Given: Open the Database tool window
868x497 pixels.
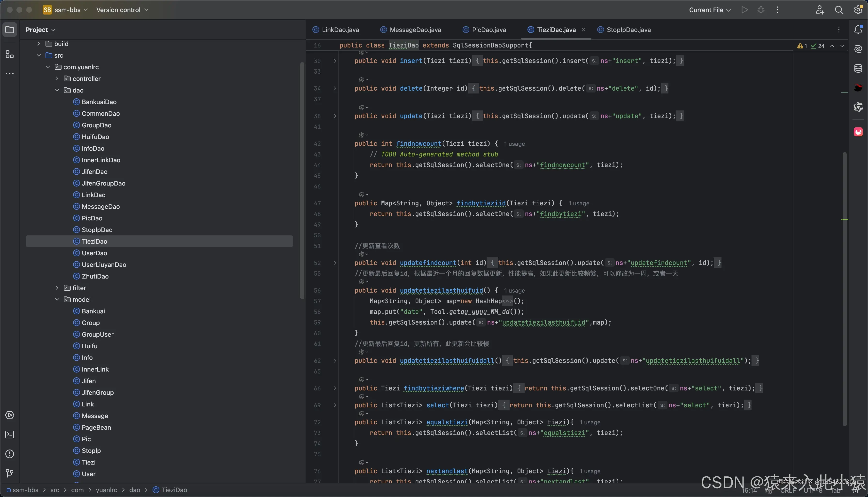Looking at the screenshot, I should tap(858, 68).
